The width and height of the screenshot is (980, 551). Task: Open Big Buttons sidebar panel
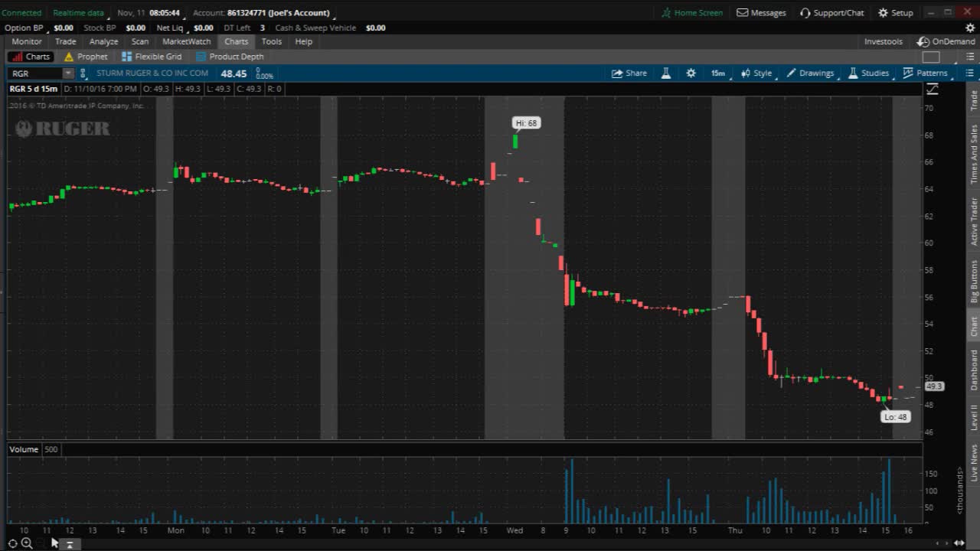974,281
